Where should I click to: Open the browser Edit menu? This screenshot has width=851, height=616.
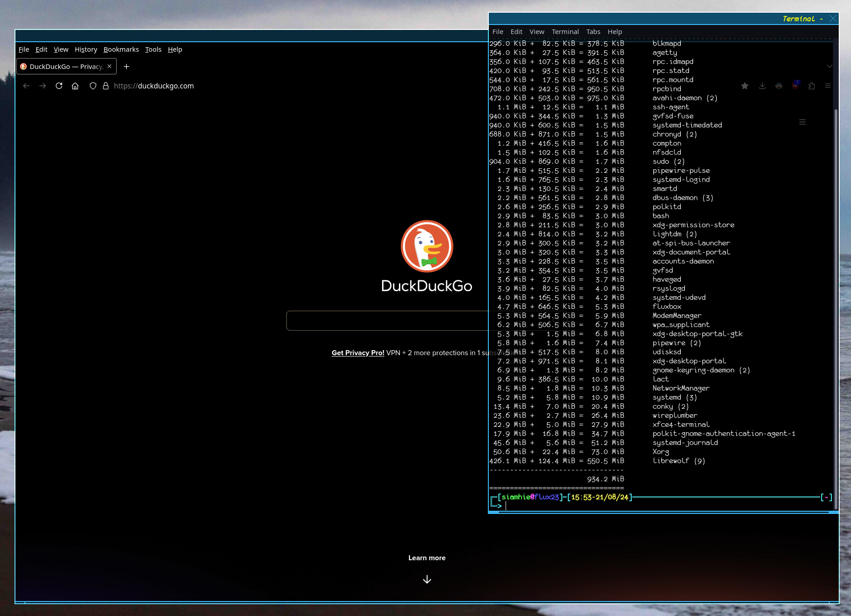[41, 49]
